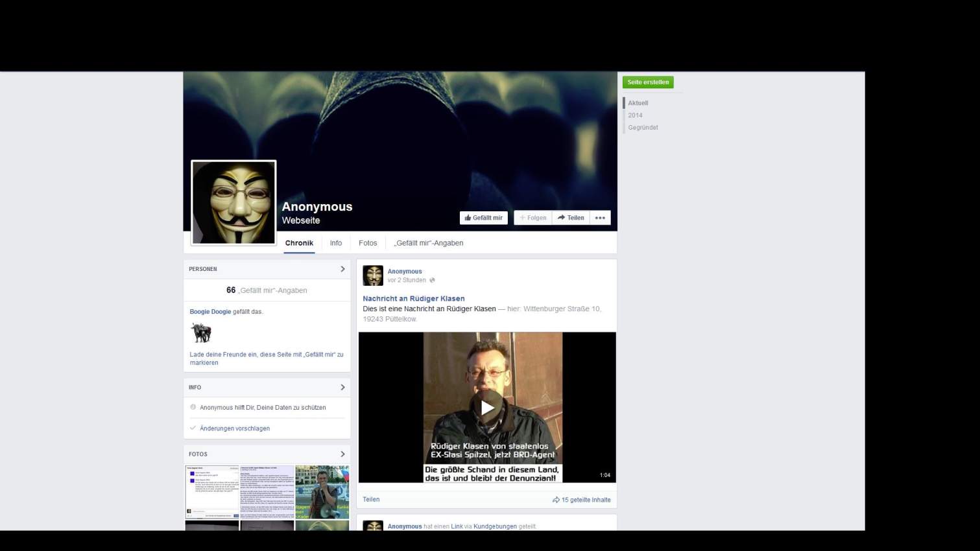Click the Kundgebungen link in second post

tap(495, 526)
